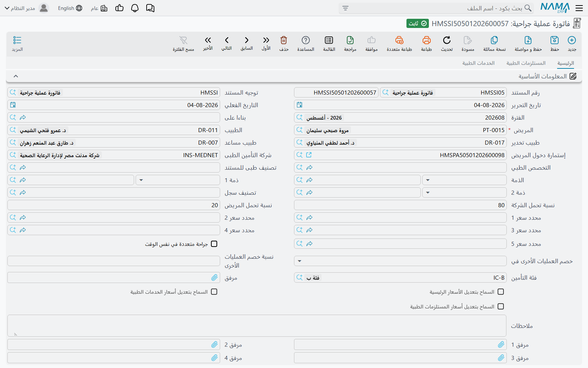The height and width of the screenshot is (368, 588).
Task: Click the search filter options icon
Action: point(345,8)
